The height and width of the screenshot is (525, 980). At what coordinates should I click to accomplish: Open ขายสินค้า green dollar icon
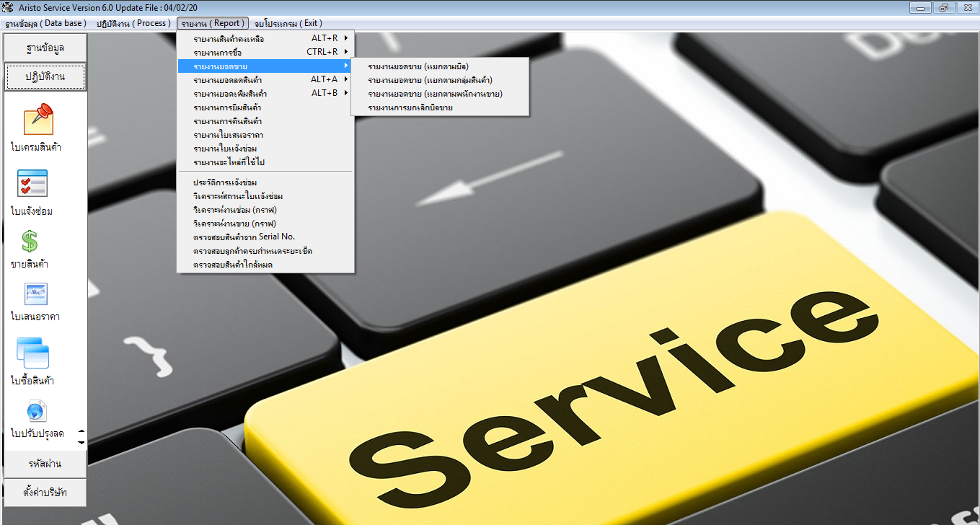point(30,241)
